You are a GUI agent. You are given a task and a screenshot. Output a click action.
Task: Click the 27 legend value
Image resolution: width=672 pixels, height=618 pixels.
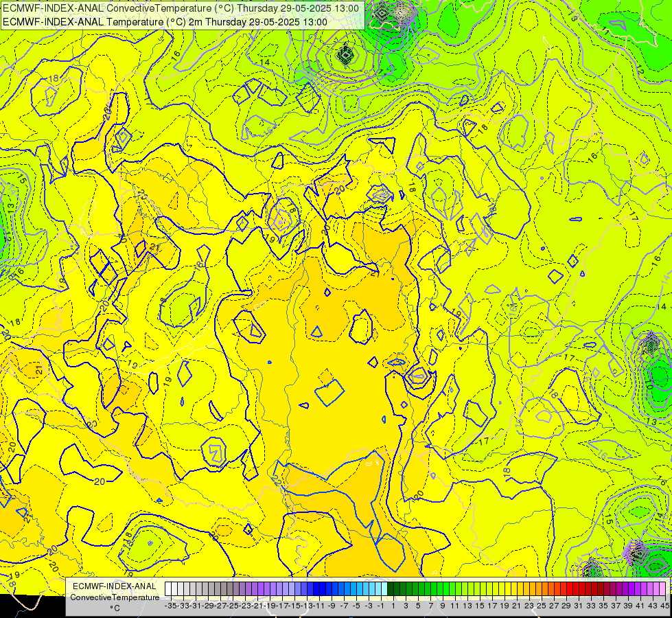click(554, 606)
